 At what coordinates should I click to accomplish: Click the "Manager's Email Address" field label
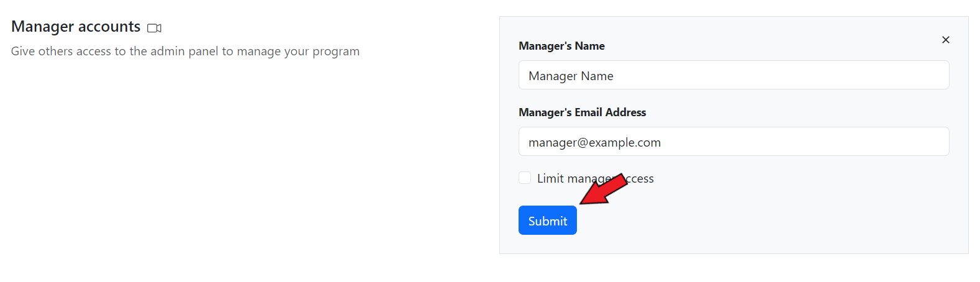[x=582, y=112]
